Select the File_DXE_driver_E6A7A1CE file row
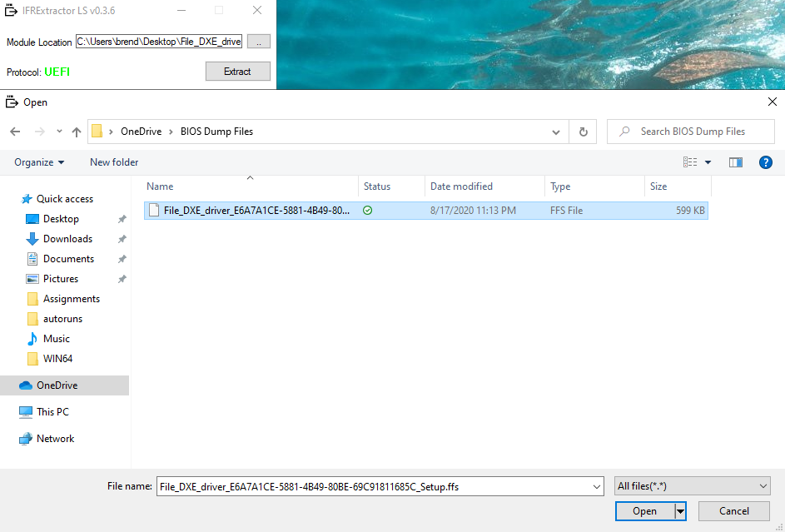Viewport: 785px width, 532px height. pyautogui.click(x=426, y=211)
